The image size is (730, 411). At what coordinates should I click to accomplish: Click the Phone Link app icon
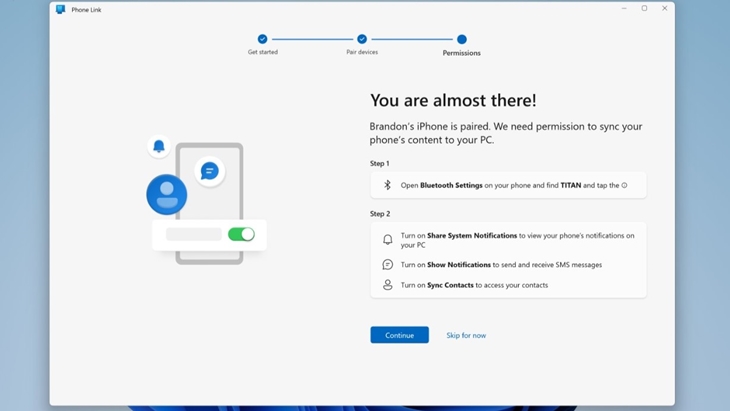click(x=61, y=9)
